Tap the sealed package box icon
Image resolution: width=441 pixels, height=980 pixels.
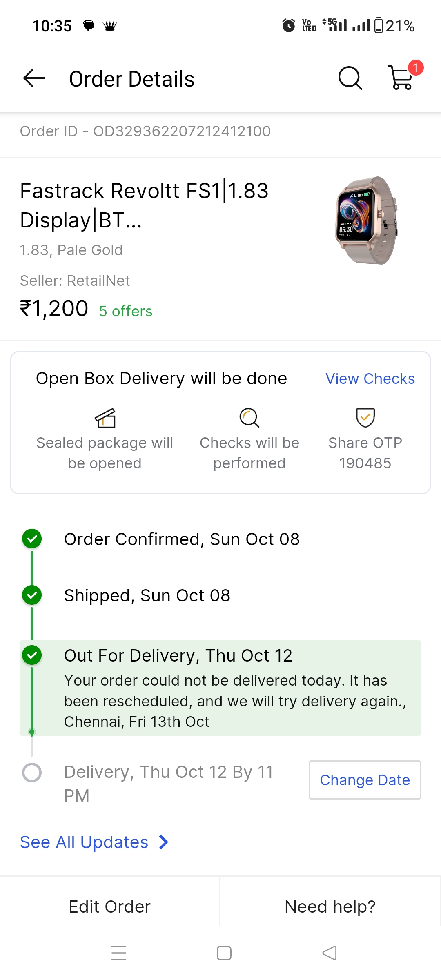[105, 418]
